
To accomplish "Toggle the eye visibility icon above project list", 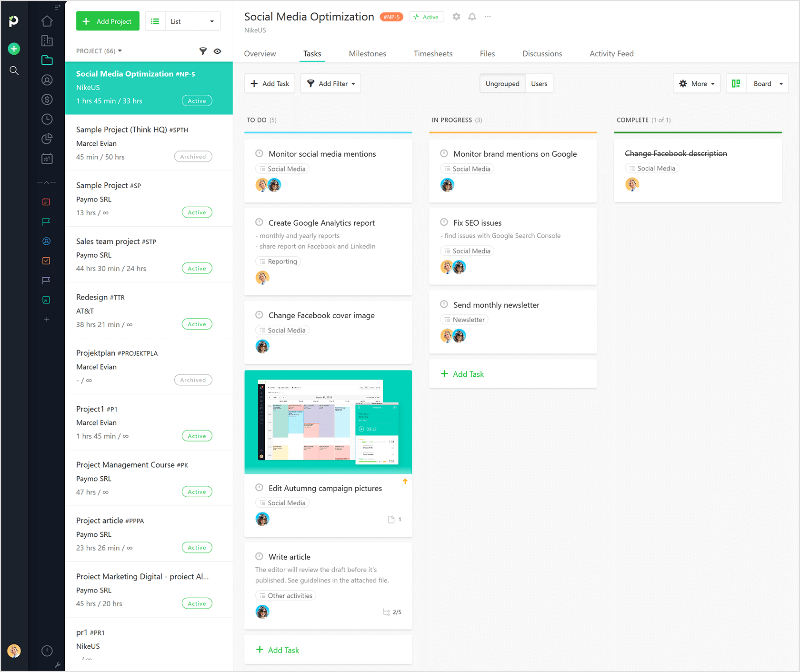I will pos(218,51).
